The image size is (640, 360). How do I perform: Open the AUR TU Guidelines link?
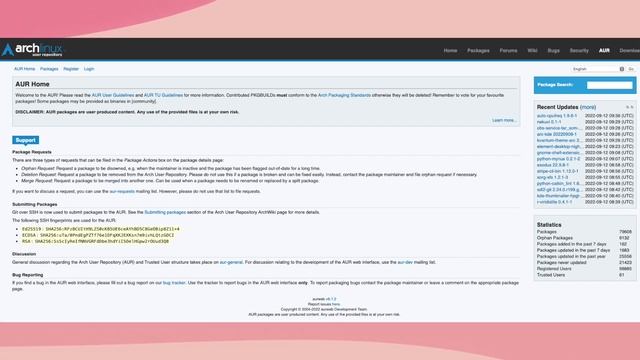(x=163, y=95)
